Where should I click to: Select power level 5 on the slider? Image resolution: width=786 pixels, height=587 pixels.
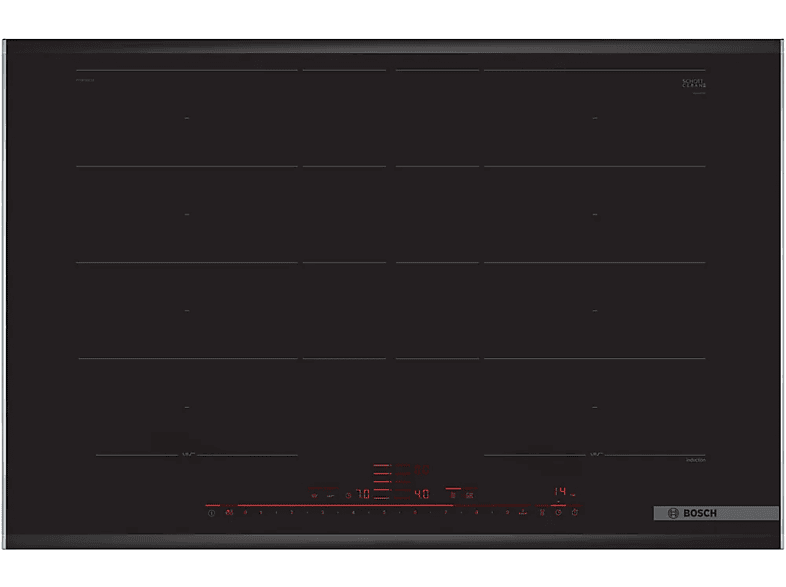(384, 513)
